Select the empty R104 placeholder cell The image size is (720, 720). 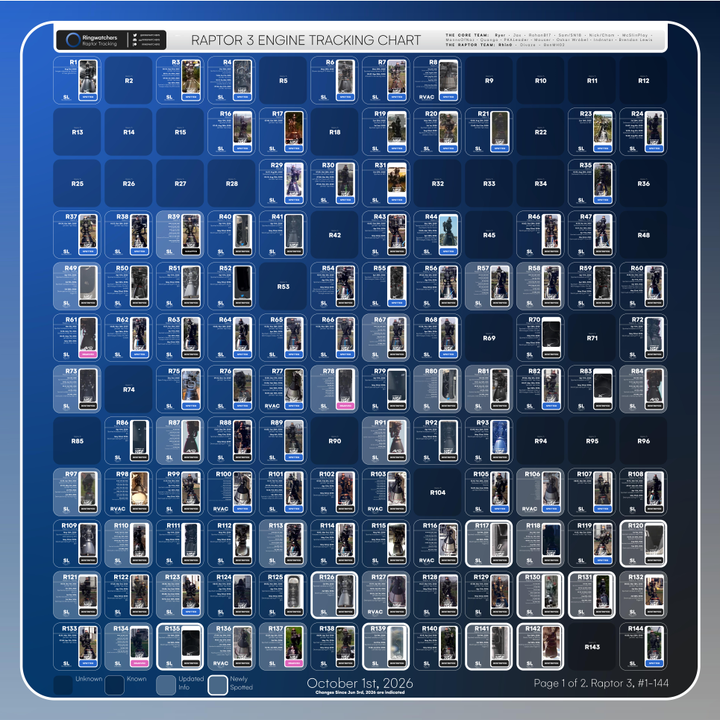[438, 492]
